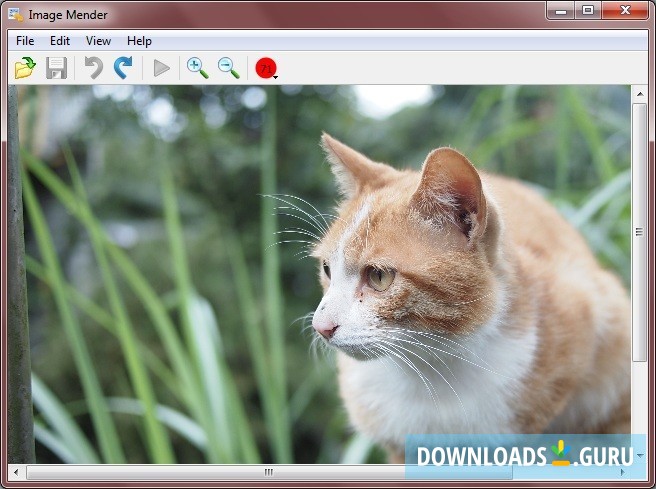Undo the last action
The width and height of the screenshot is (656, 489).
pos(94,68)
